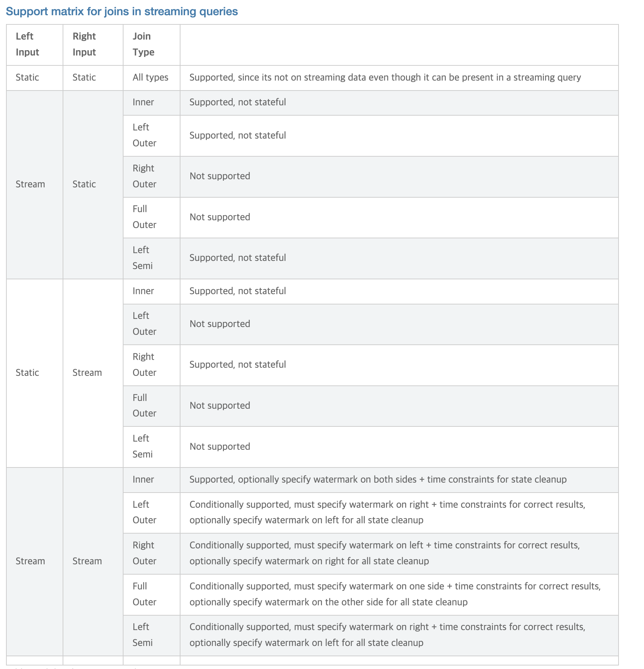Click 'Left Semi' in the Stream-Stream group
The height and width of the screenshot is (669, 644).
143,635
